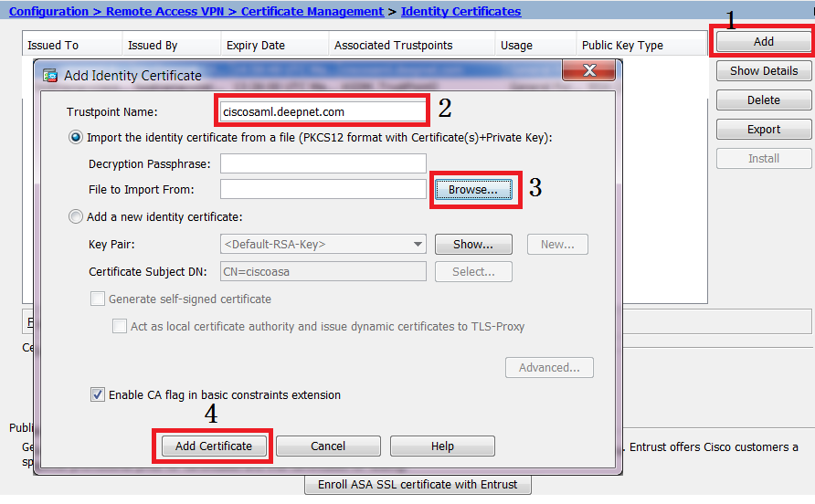Click the Add button in Identity Certificates panel
Viewport: 815px width, 504px height.
coord(764,42)
